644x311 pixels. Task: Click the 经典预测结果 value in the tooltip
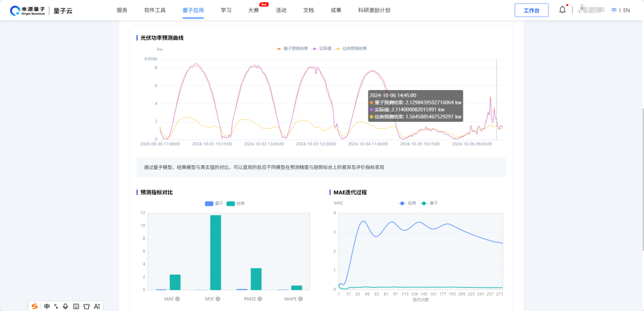pos(434,117)
